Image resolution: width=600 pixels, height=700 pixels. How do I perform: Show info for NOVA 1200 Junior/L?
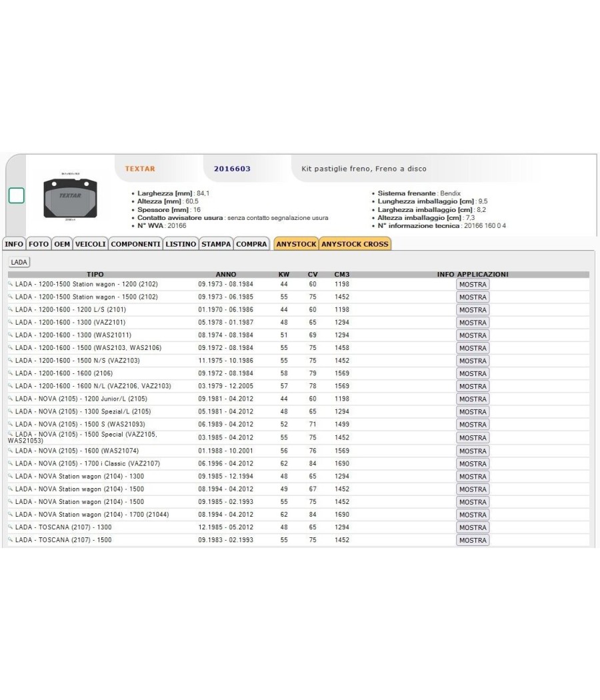click(x=473, y=399)
